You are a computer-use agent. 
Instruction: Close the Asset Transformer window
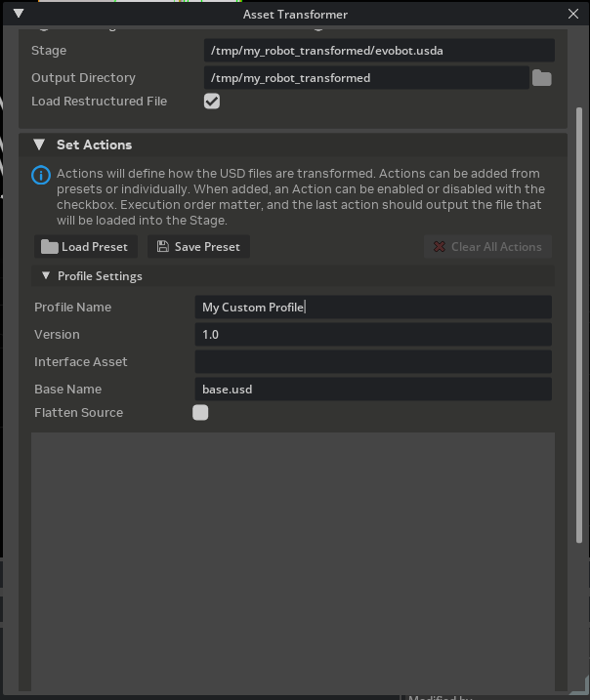[x=573, y=14]
